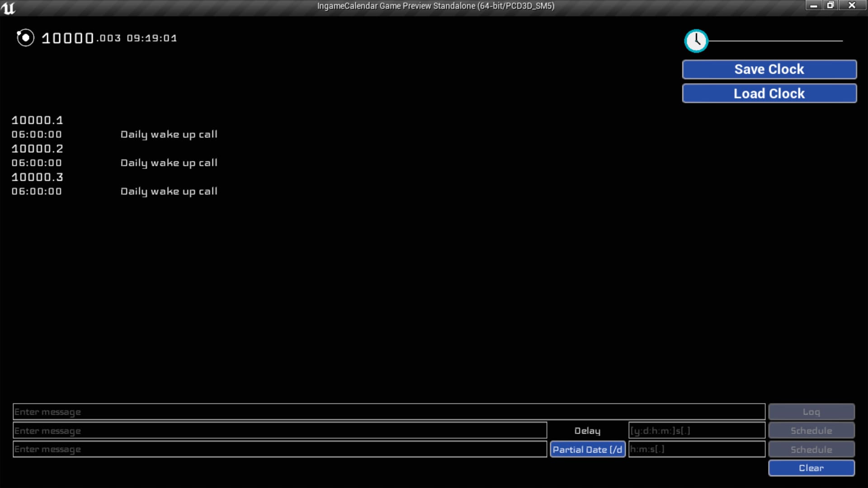
Task: Click Load Clock button
Action: (769, 94)
